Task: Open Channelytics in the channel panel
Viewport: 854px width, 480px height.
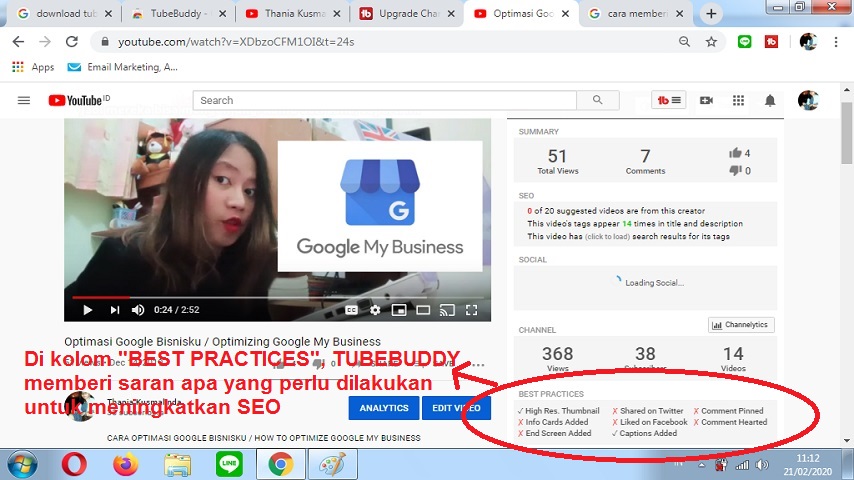Action: tap(741, 325)
